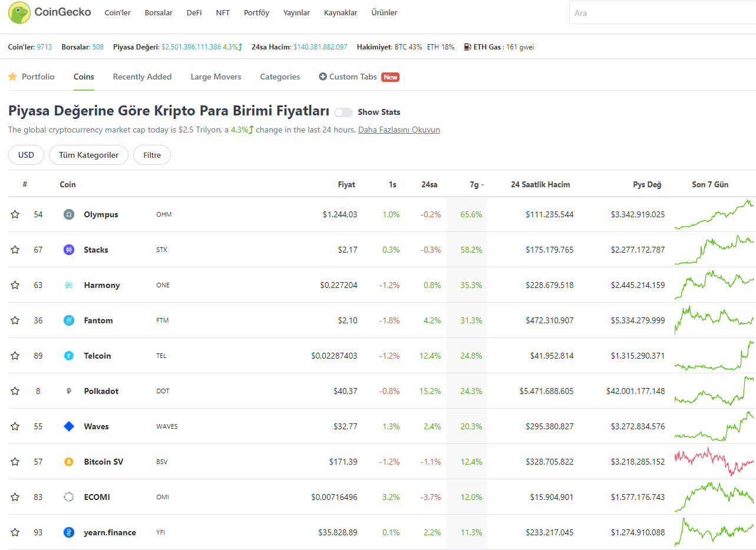756x550 pixels.
Task: Toggle the Show Stats switch
Action: pos(343,112)
